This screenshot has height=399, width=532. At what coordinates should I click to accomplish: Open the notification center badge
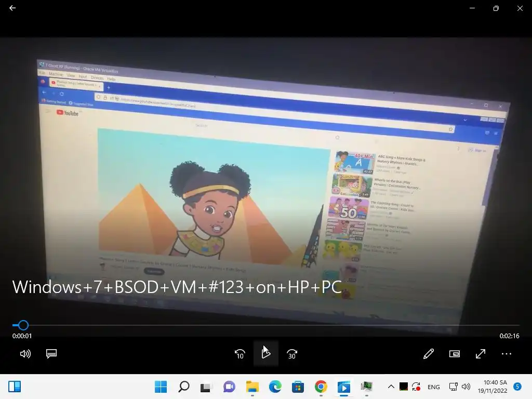click(x=517, y=387)
